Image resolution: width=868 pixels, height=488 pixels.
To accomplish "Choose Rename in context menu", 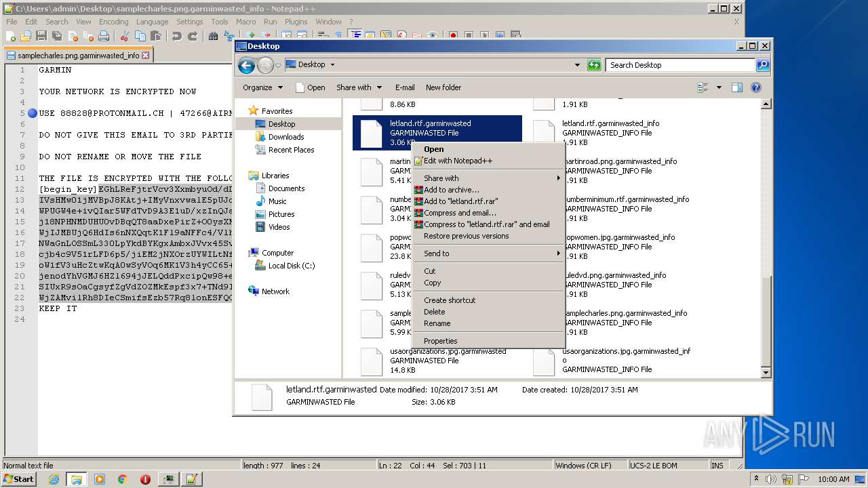I will coord(488,323).
